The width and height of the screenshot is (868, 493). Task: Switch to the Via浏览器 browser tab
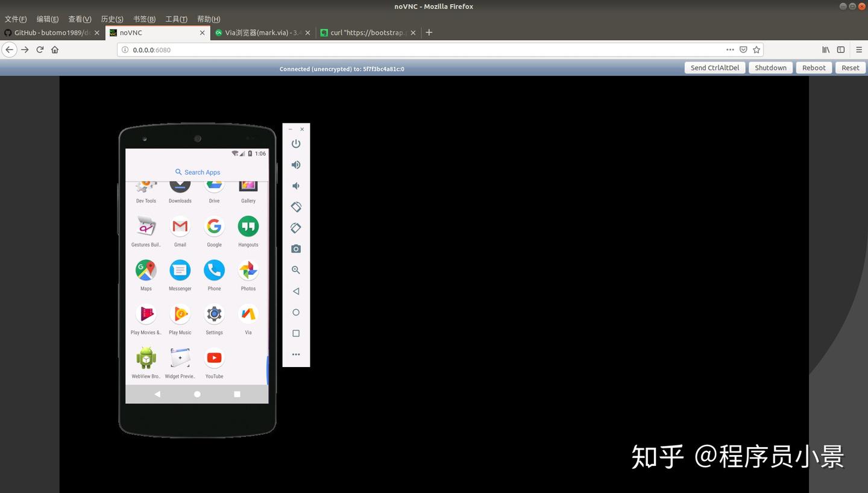click(259, 33)
